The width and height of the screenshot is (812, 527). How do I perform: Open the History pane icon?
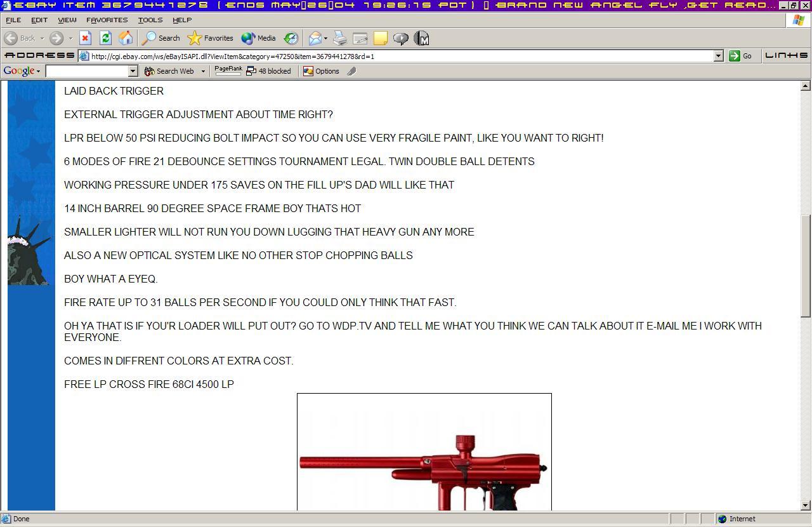click(x=291, y=38)
